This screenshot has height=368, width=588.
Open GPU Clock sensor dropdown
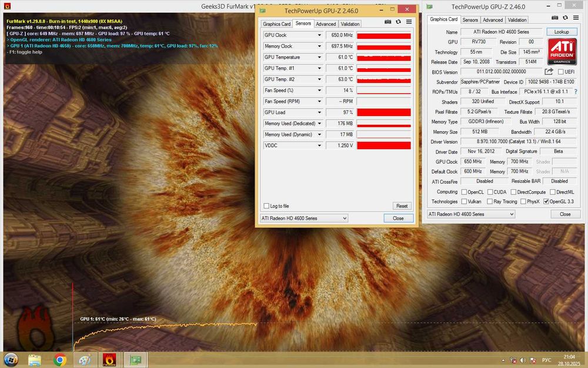pyautogui.click(x=319, y=35)
